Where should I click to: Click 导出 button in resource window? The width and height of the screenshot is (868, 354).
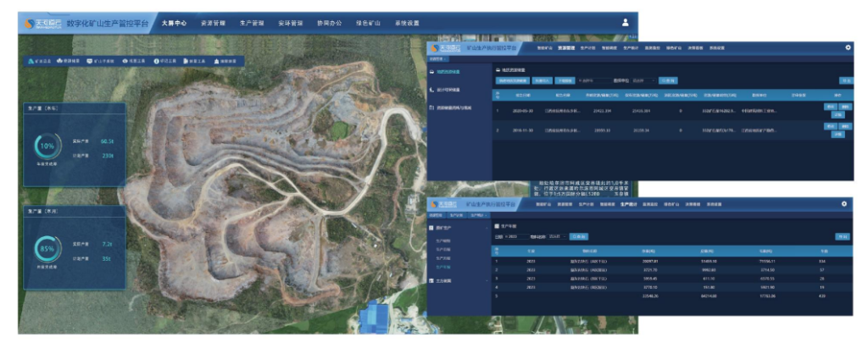point(846,80)
